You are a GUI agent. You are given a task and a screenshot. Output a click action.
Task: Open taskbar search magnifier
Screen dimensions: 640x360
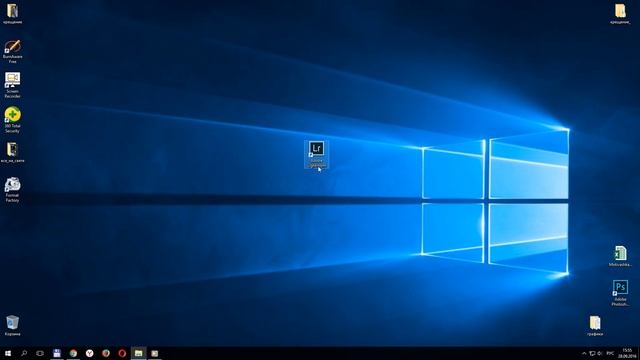tap(24, 353)
